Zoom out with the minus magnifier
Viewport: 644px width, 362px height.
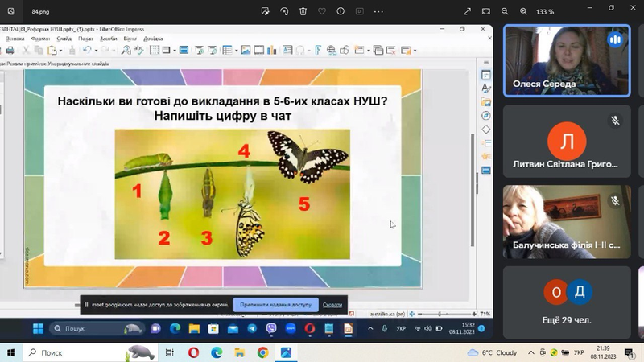point(505,11)
